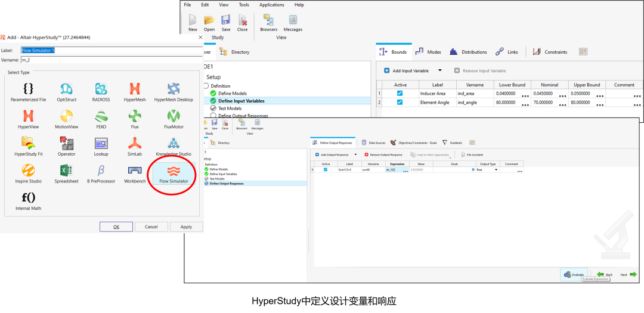
Task: Open the Data Sources tab
Action: 373,142
